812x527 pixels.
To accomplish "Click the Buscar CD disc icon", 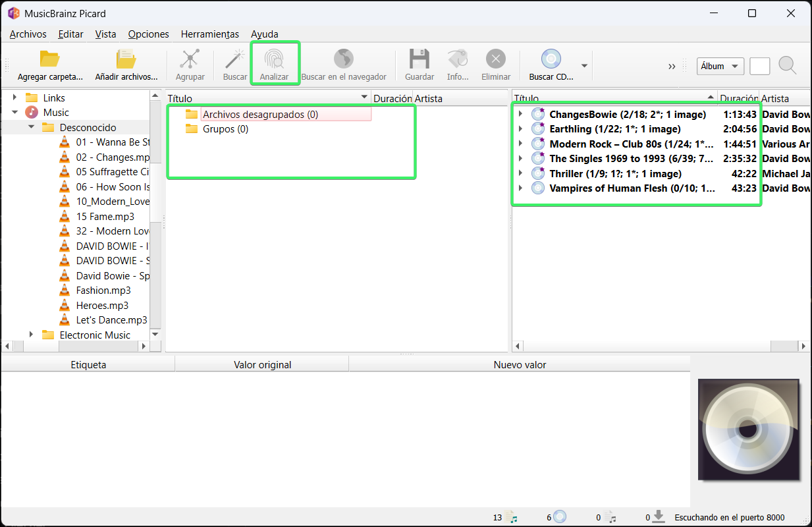I will click(551, 59).
